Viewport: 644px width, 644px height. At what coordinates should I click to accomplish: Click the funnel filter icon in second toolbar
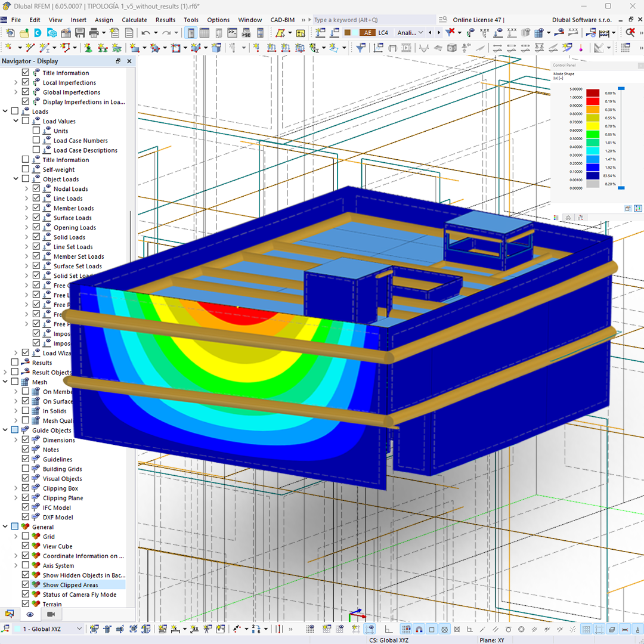pos(361,48)
